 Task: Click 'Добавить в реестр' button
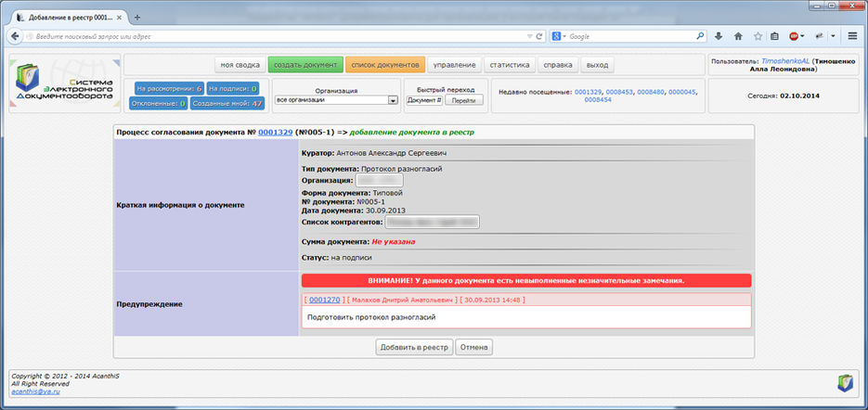[x=415, y=348]
